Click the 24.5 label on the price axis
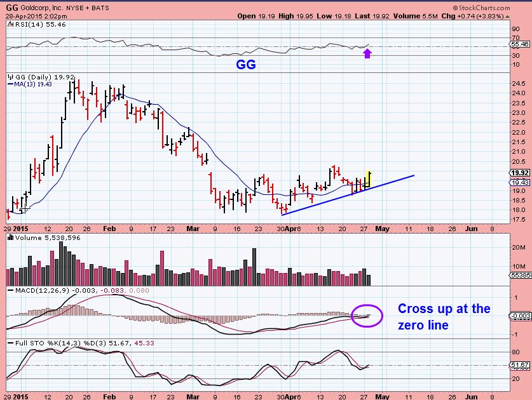Screen dimensions: 532x400 519,83
